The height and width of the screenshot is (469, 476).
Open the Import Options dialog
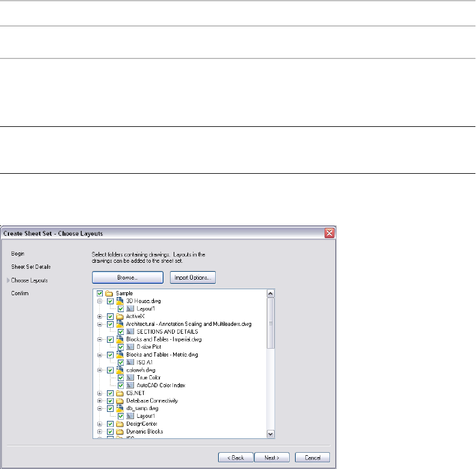193,278
